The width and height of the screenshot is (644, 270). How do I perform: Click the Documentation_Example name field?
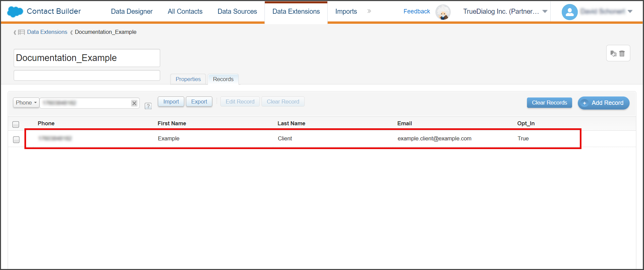coord(87,58)
